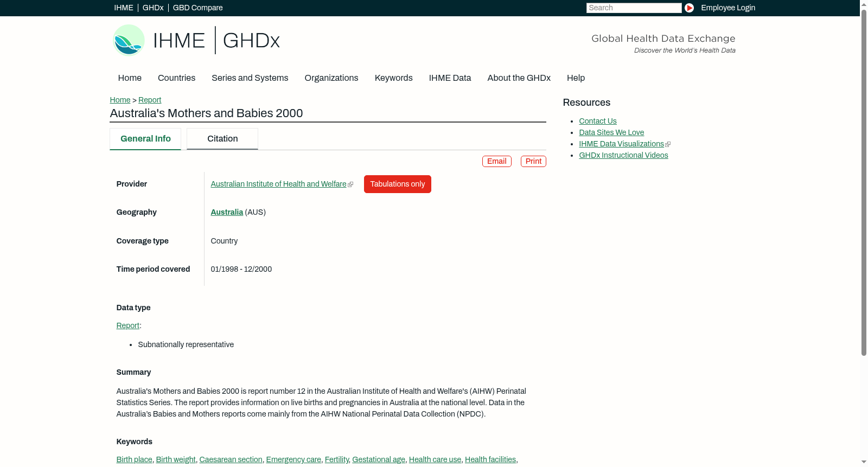Click the red search submit arrow icon
This screenshot has height=467, width=868.
tap(689, 8)
